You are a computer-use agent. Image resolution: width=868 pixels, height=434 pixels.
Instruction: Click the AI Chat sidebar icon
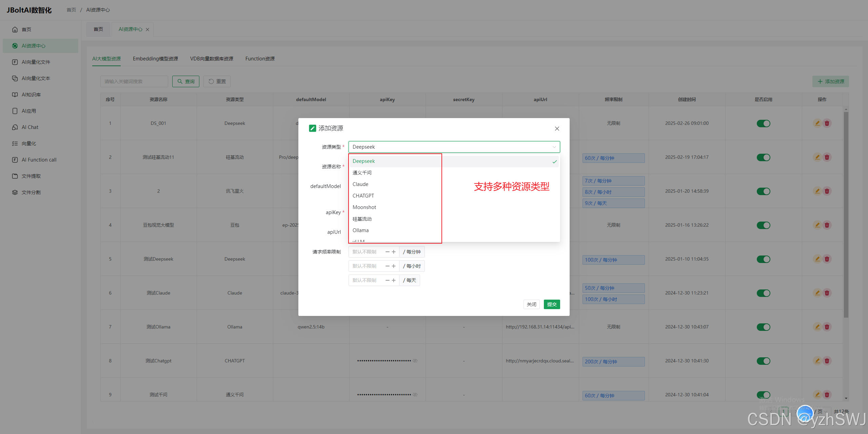[15, 127]
